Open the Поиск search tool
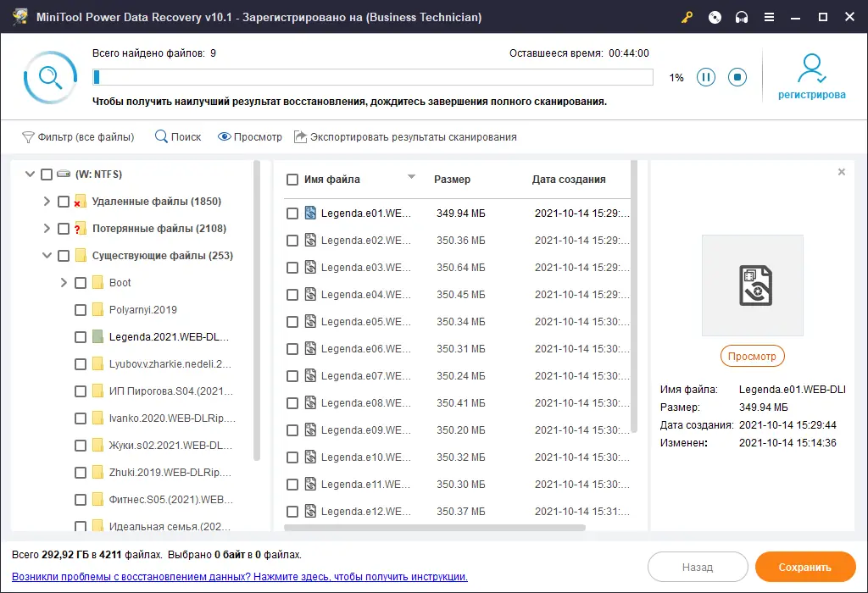Image resolution: width=868 pixels, height=593 pixels. click(x=178, y=136)
